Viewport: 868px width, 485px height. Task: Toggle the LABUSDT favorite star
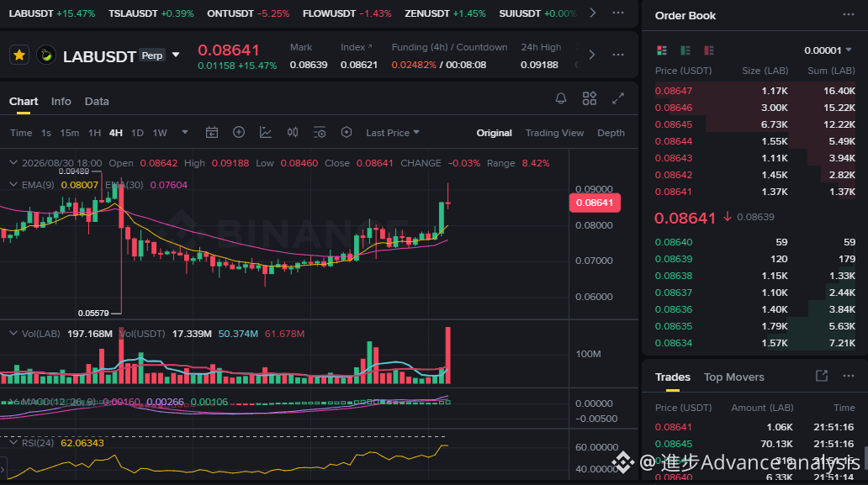(19, 55)
